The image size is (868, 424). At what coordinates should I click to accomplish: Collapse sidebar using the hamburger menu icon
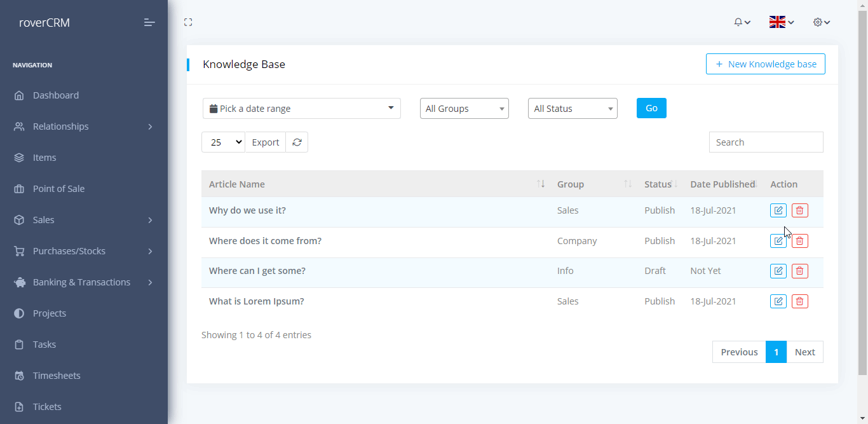[149, 23]
